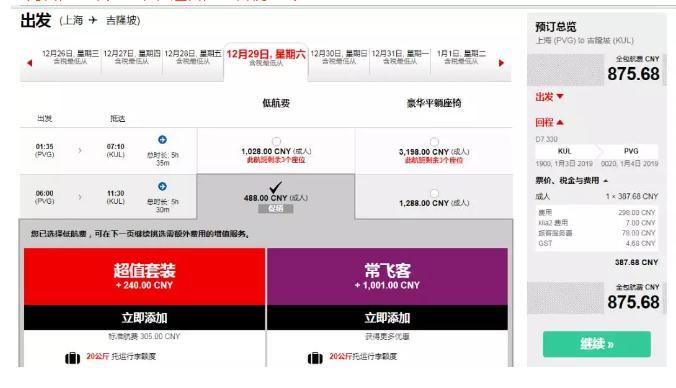
Task: Click the red 超值套装 +240.00 CNY banner
Action: tap(144, 276)
